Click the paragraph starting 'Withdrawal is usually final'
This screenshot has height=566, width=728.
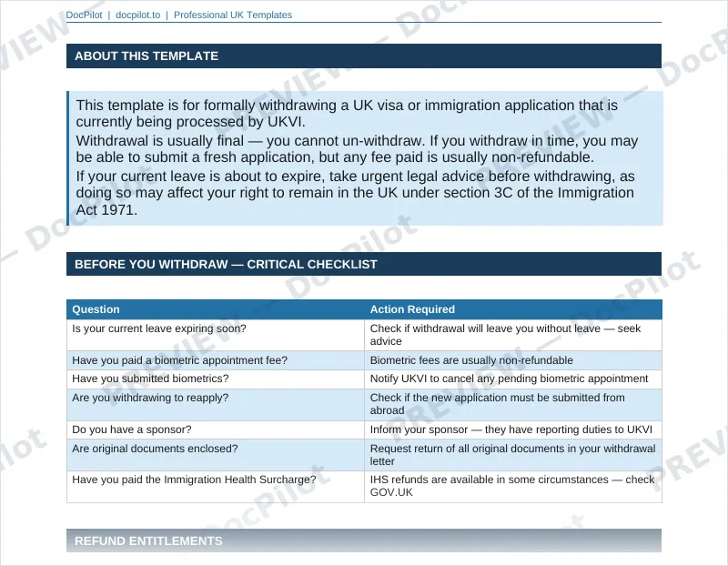357,149
